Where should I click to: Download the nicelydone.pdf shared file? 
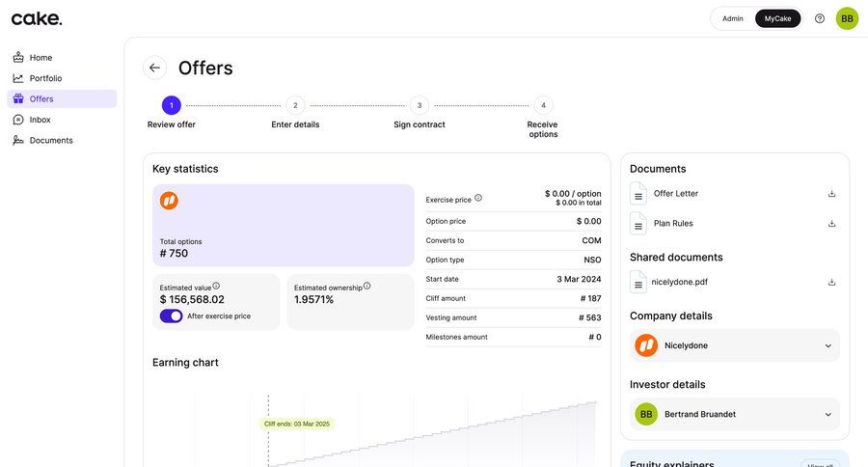[831, 283]
